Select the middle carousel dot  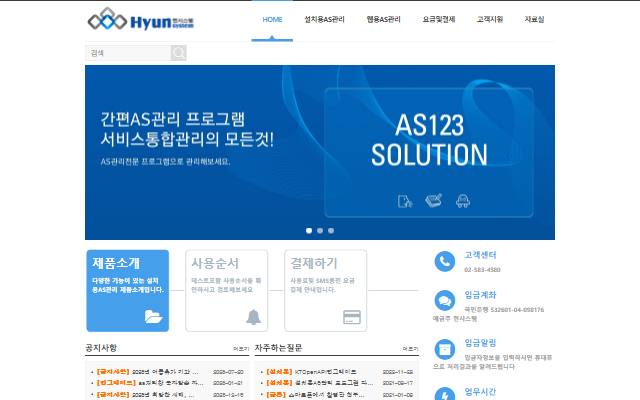[320, 231]
